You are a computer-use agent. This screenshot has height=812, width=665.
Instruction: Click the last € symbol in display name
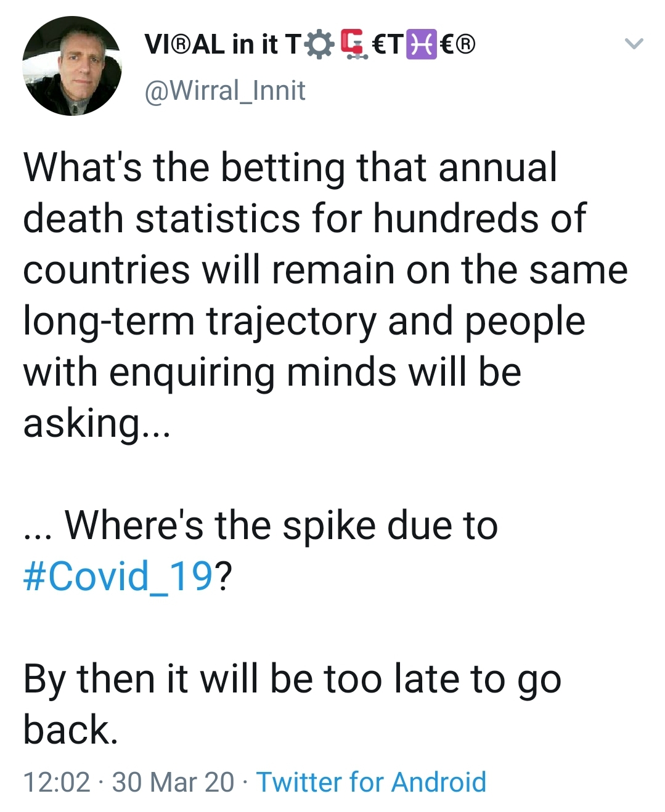tap(448, 45)
